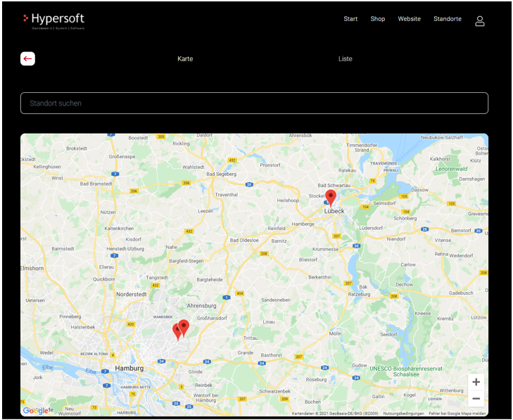Click the Hamburg city label on map
Image resolution: width=513 pixels, height=420 pixels.
click(x=129, y=368)
